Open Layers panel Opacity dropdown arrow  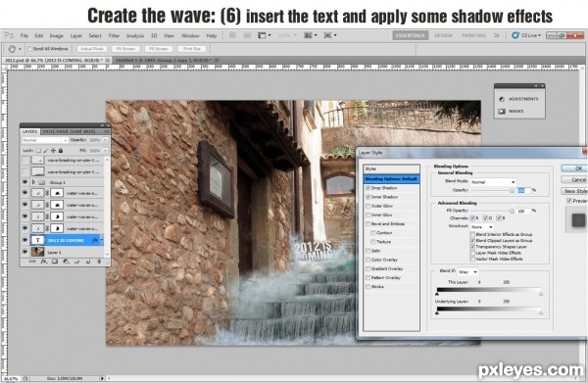[x=106, y=140]
